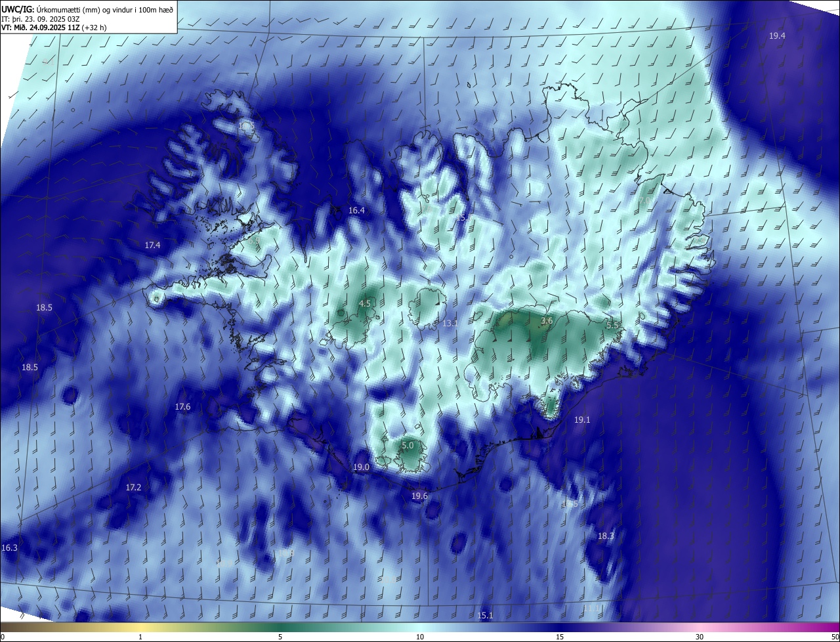Click the 17.2 value label

point(133,488)
